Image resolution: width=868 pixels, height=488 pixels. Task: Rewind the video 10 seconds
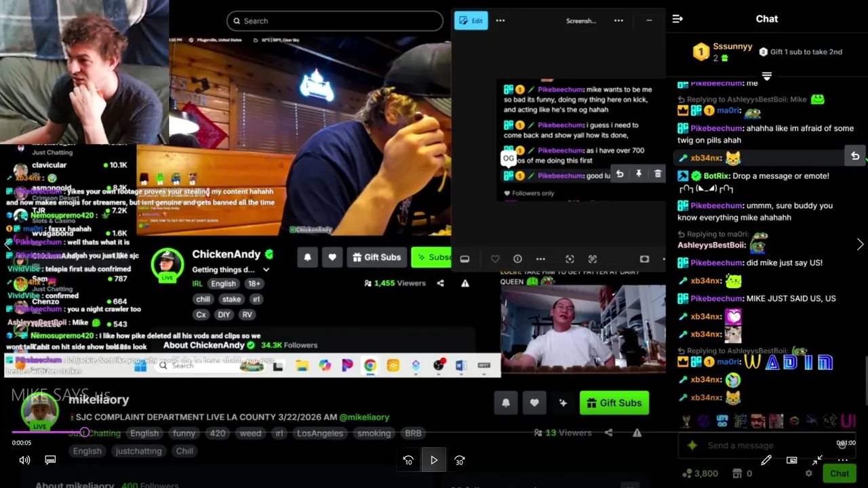pyautogui.click(x=408, y=460)
